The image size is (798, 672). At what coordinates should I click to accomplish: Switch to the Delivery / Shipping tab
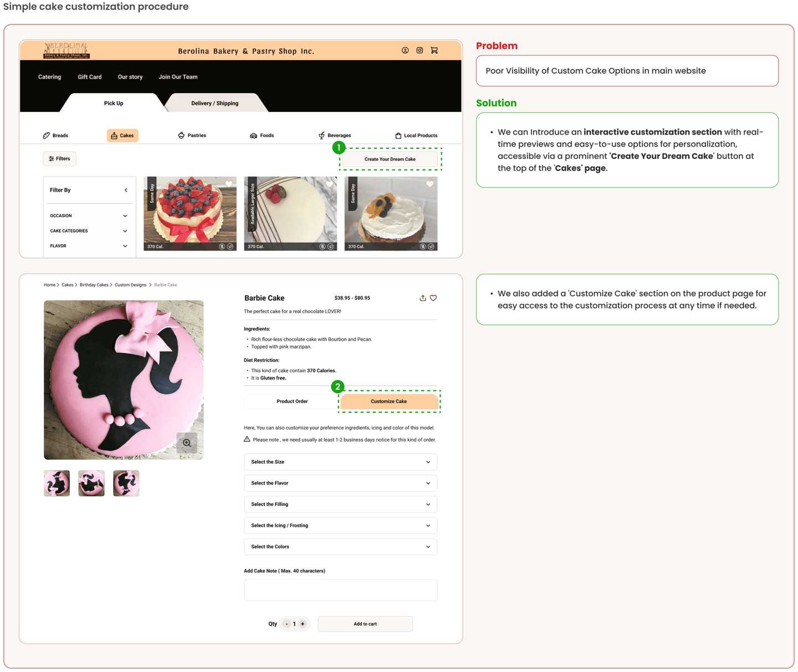[x=215, y=103]
